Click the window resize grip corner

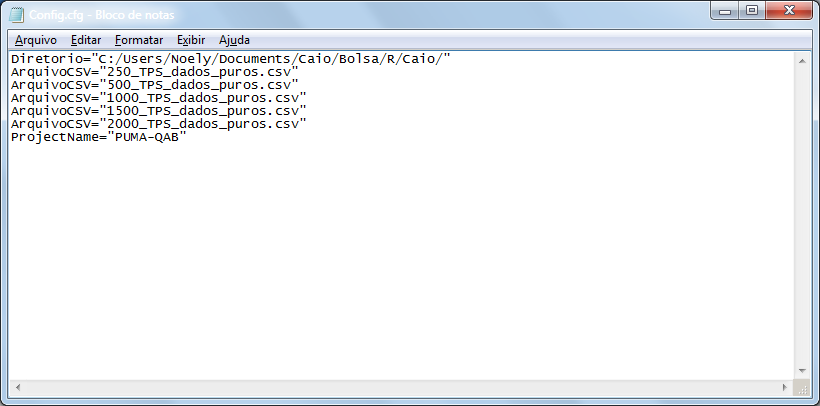point(802,388)
